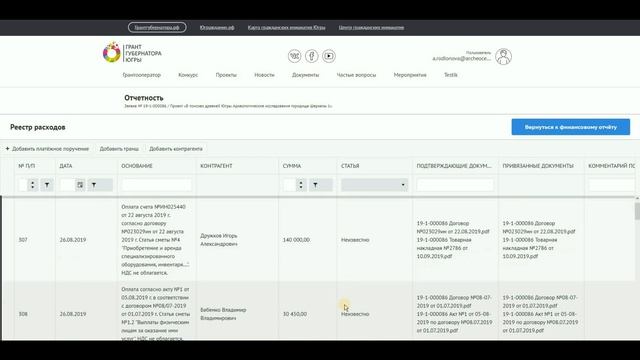Click the № П/П number input field
The image size is (640, 360).
[x=23, y=185]
